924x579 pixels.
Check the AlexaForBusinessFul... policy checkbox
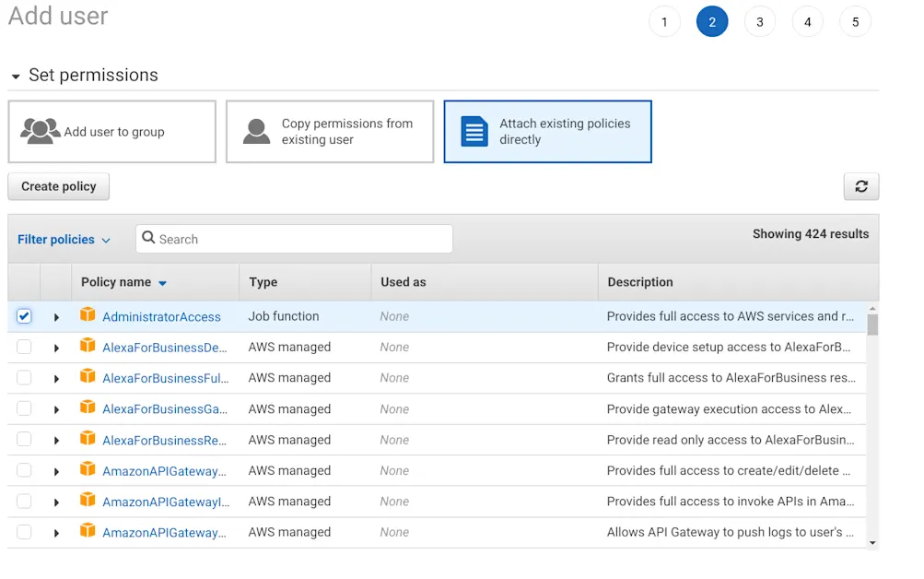24,378
